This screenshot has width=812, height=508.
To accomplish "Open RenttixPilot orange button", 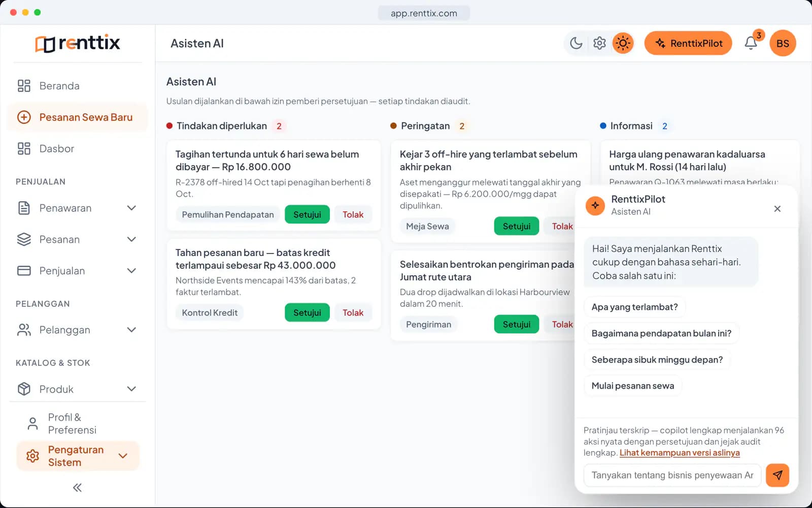I will pyautogui.click(x=688, y=43).
